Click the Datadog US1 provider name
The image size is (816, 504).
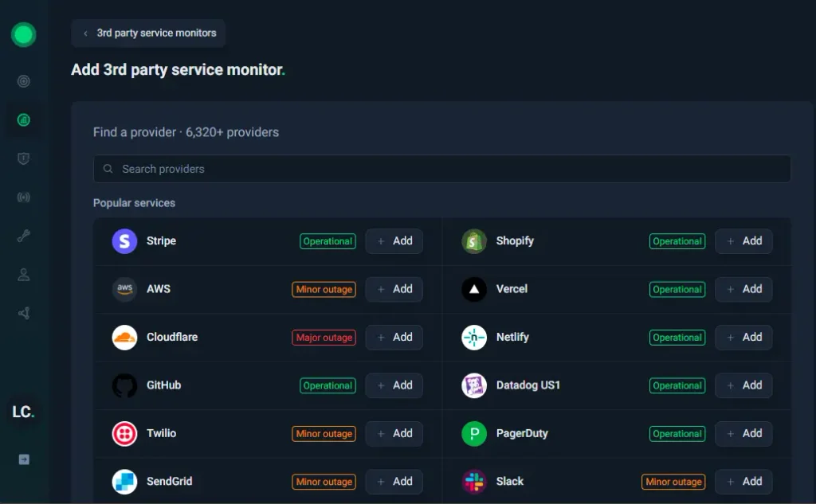528,385
